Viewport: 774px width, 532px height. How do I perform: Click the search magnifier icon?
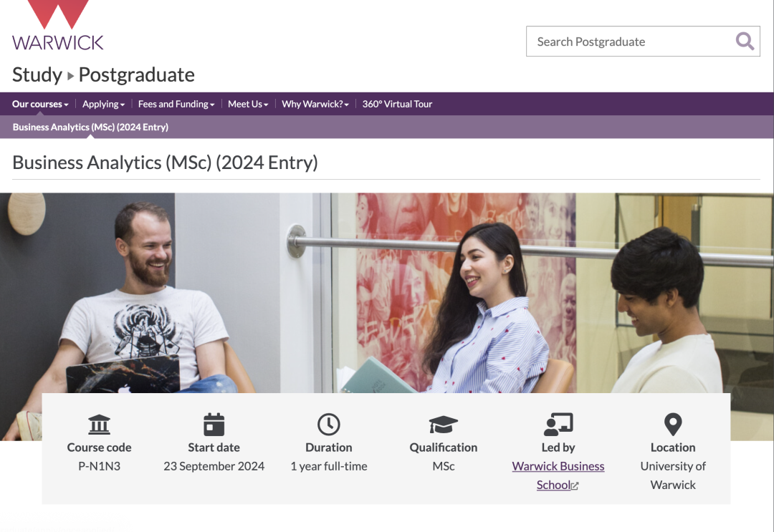point(745,42)
